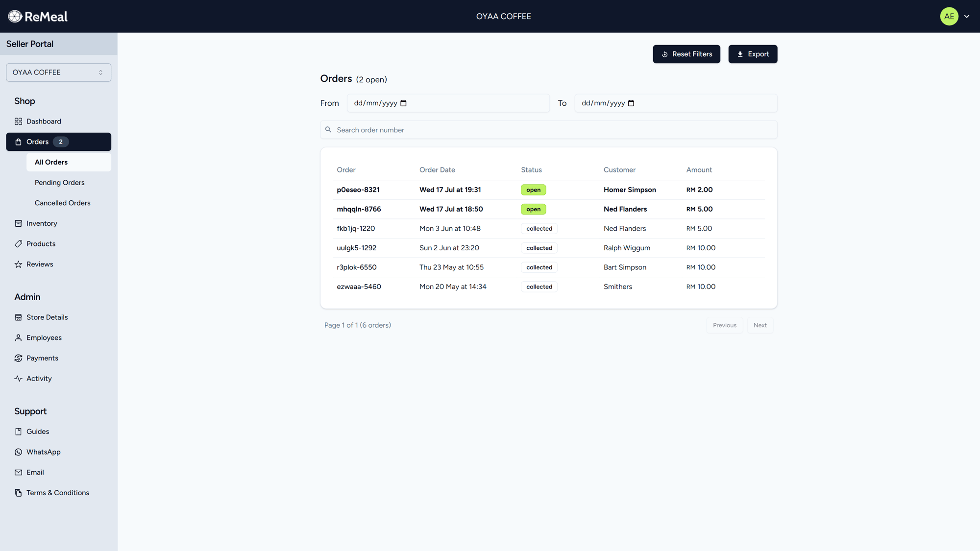
Task: Open the AE user account dropdown
Action: pos(949,16)
